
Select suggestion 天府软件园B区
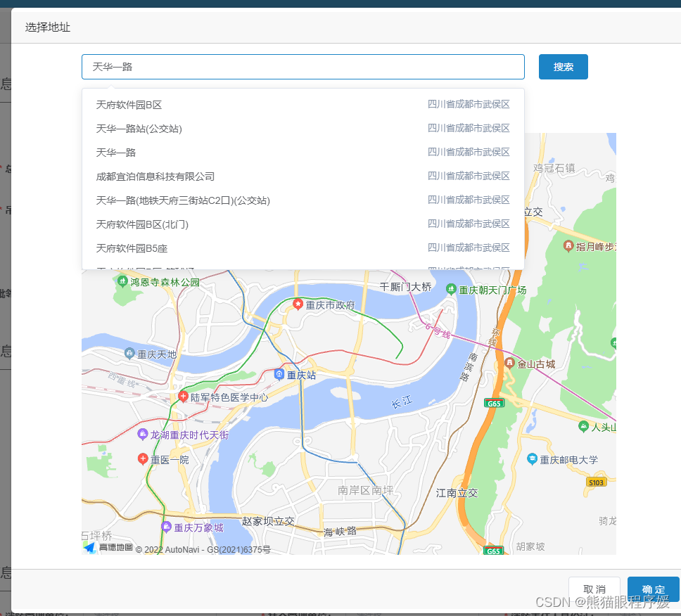click(x=303, y=105)
